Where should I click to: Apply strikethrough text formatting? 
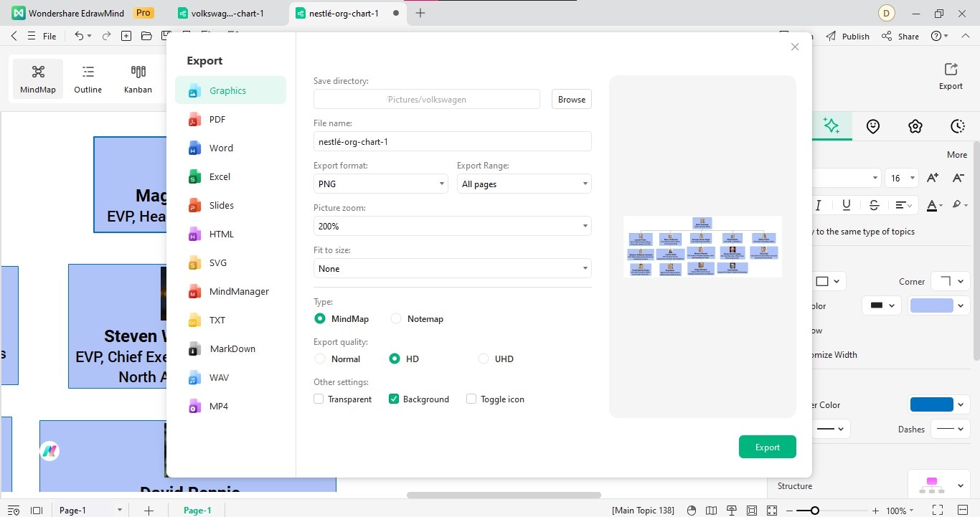pos(874,205)
